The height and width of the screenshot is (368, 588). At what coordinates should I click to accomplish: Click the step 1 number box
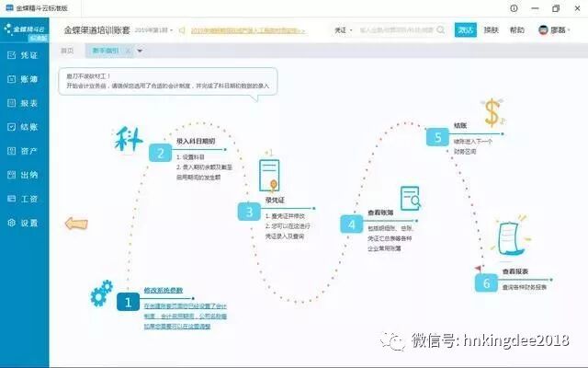pos(128,302)
